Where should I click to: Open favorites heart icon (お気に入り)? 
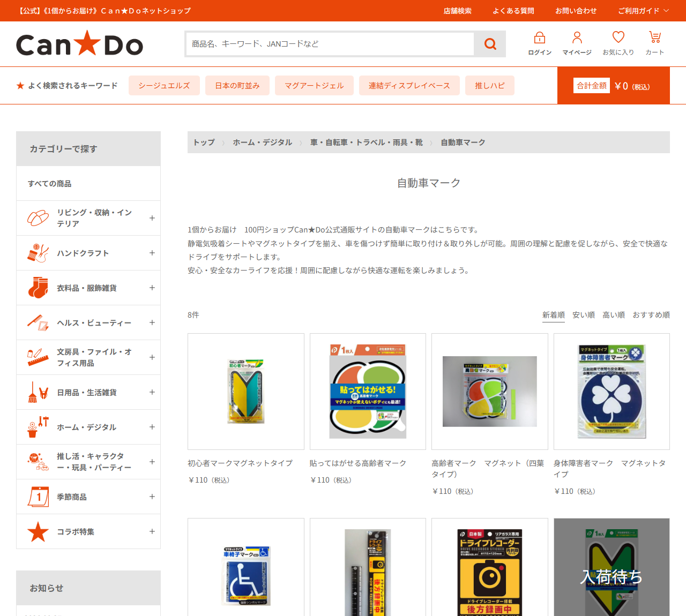tap(618, 37)
